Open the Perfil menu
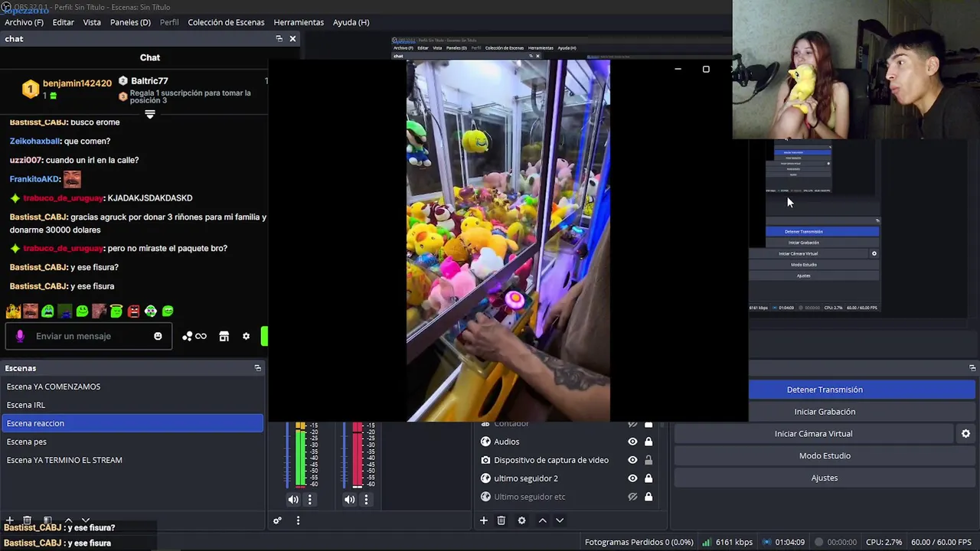The image size is (980, 551). pos(169,22)
